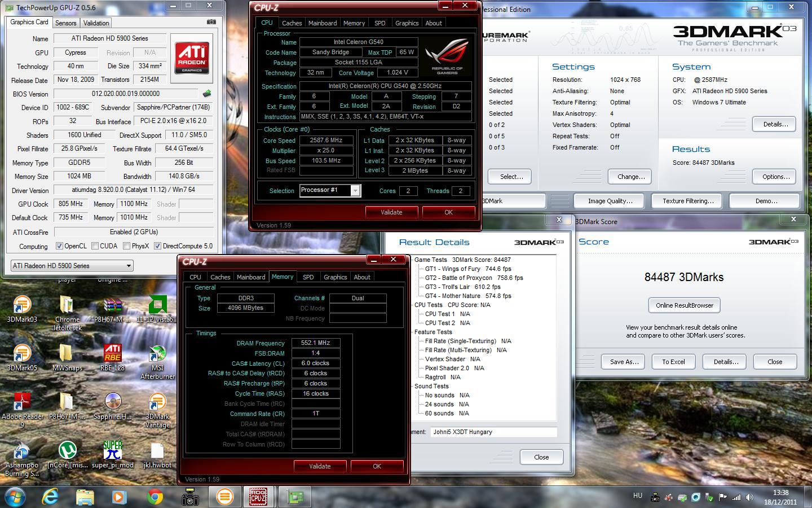Click the HU language indicator
Viewport: 812px width, 508px height.
click(637, 496)
